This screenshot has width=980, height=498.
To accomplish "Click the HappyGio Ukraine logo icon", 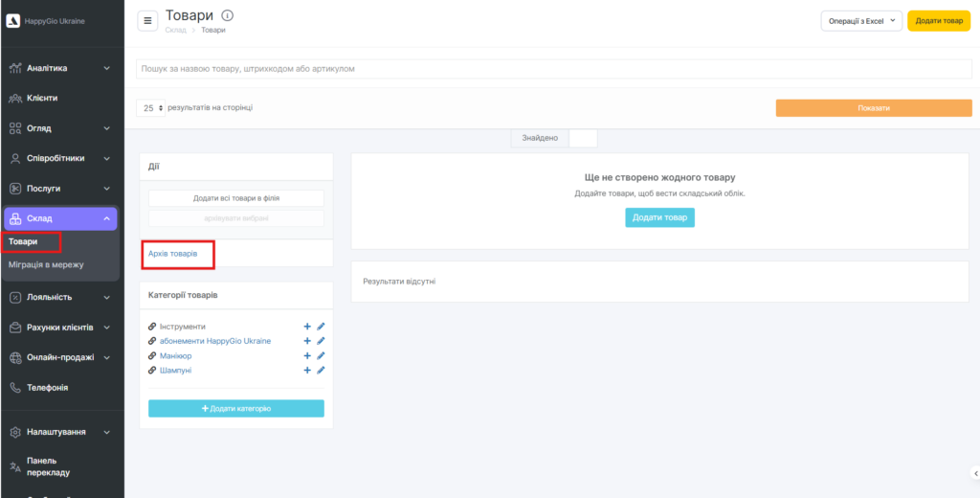I will (x=13, y=21).
